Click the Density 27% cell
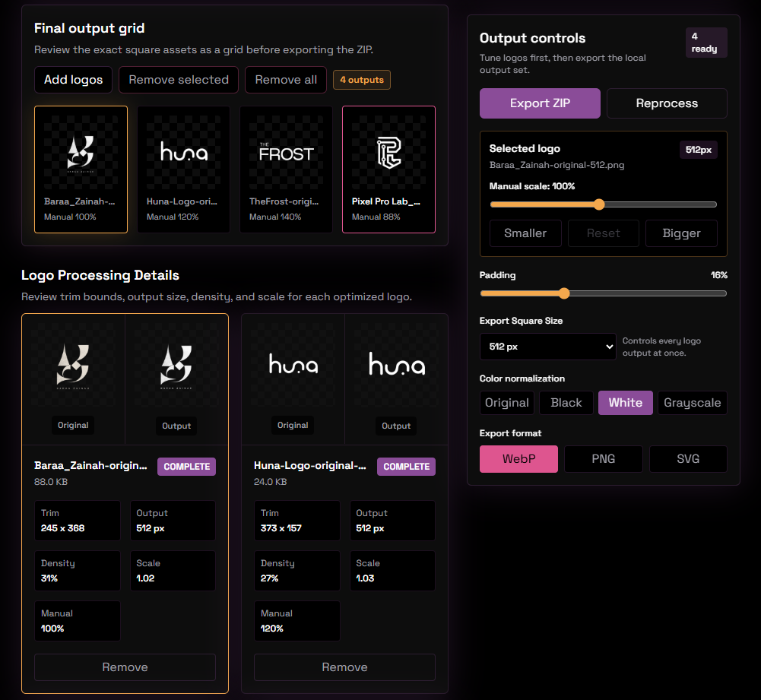761x700 pixels. (297, 571)
